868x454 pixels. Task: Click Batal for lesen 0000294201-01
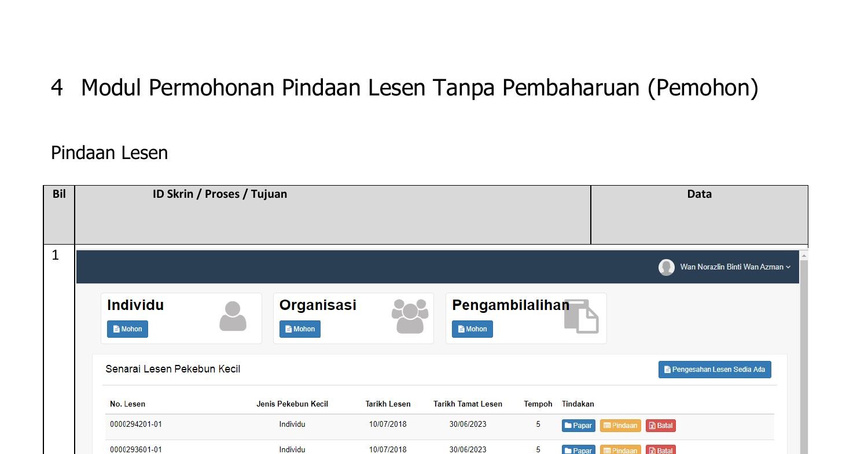(660, 425)
